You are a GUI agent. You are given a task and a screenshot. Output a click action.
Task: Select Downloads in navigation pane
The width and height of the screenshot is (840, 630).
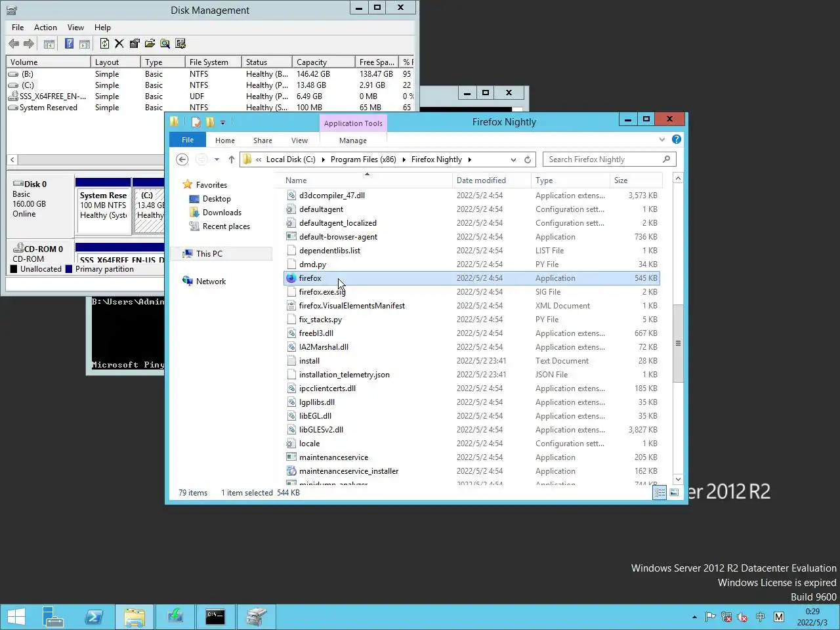(x=222, y=213)
